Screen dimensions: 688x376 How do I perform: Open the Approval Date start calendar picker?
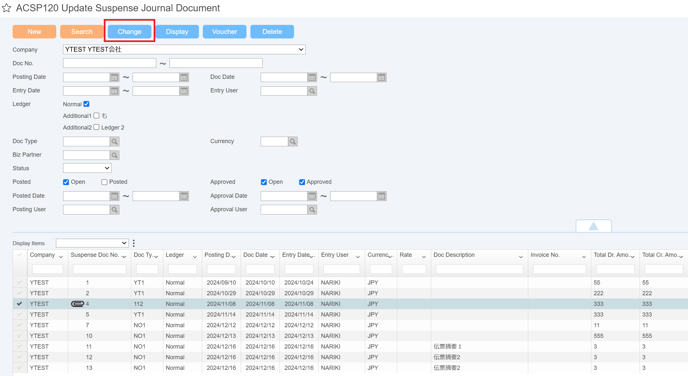(x=312, y=196)
